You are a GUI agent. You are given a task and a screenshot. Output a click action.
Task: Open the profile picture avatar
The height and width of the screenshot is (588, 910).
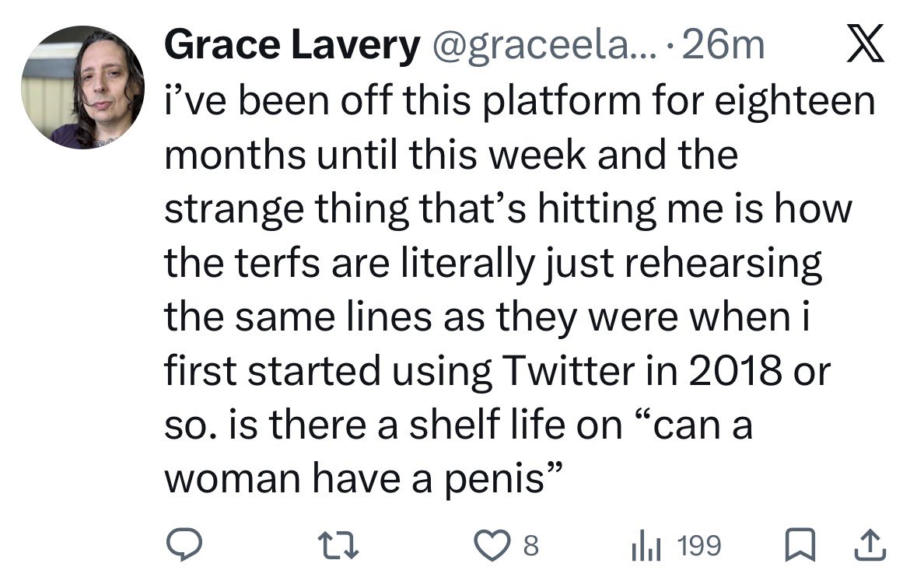(x=83, y=88)
